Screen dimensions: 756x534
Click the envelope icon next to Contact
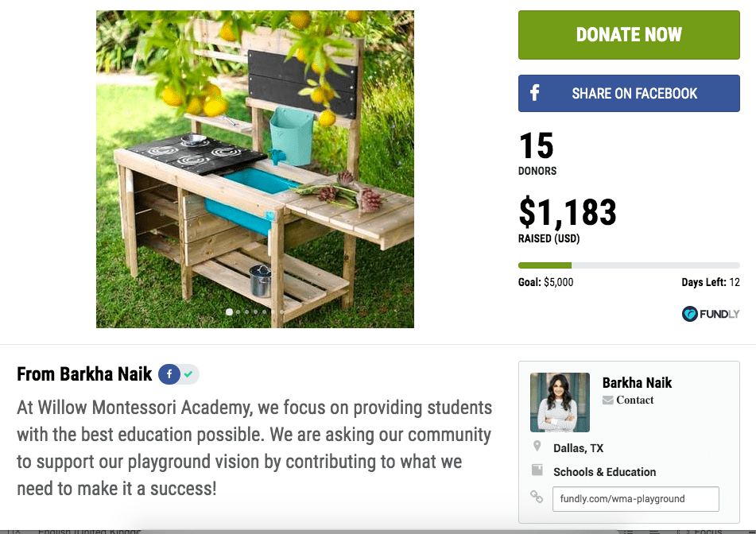pos(610,400)
